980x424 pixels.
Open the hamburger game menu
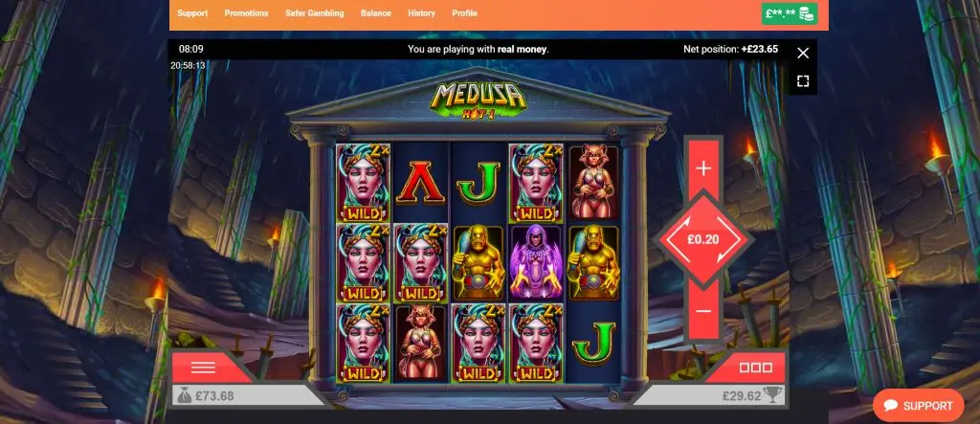click(x=203, y=368)
